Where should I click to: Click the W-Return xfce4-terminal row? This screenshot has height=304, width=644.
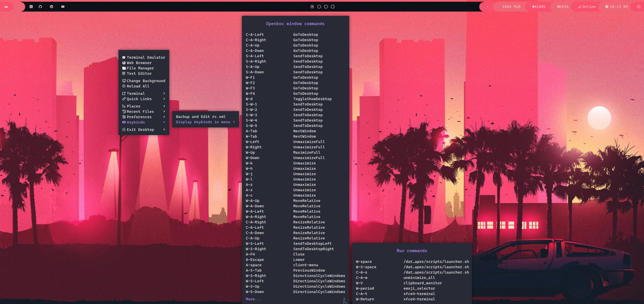[412, 299]
